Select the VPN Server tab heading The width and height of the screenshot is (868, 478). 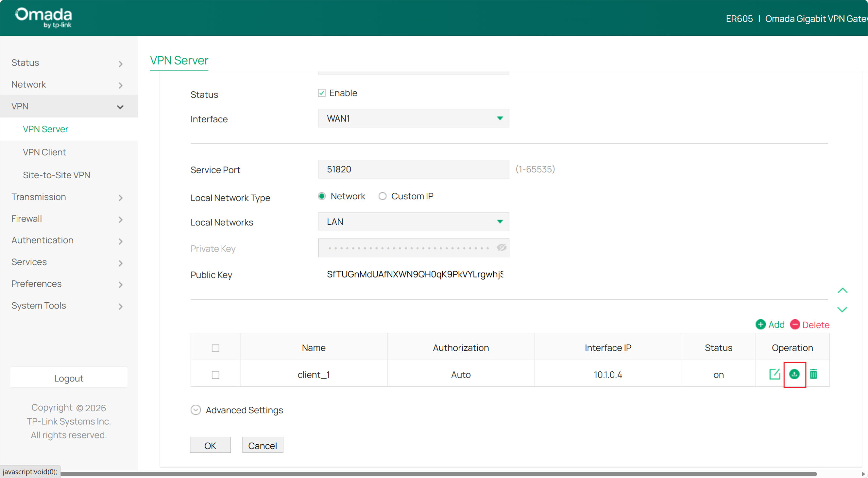179,60
